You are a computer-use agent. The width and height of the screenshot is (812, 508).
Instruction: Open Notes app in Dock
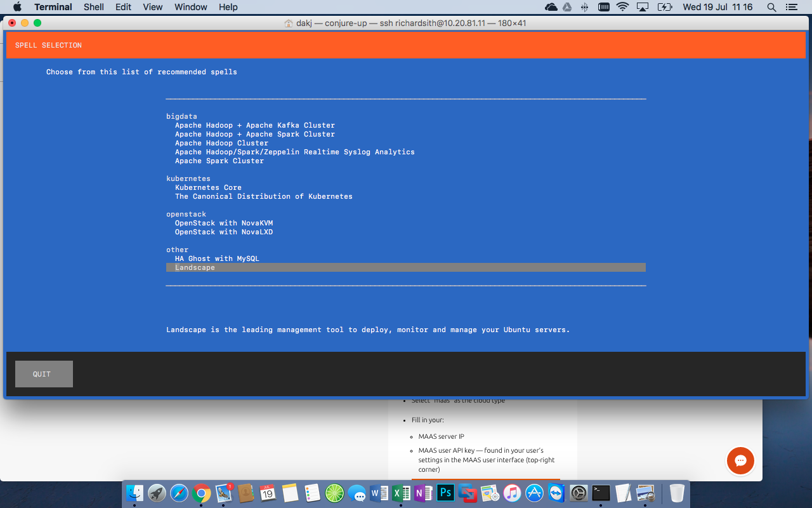coord(290,493)
